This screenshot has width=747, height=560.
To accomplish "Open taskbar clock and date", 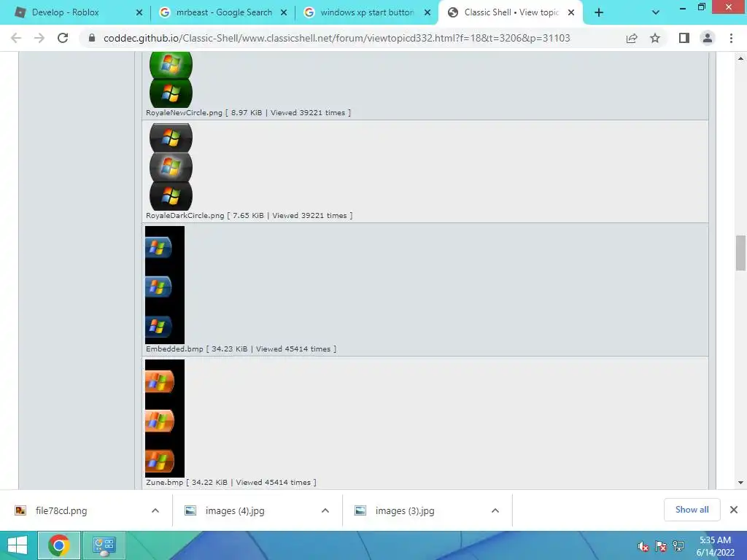I will [x=715, y=546].
